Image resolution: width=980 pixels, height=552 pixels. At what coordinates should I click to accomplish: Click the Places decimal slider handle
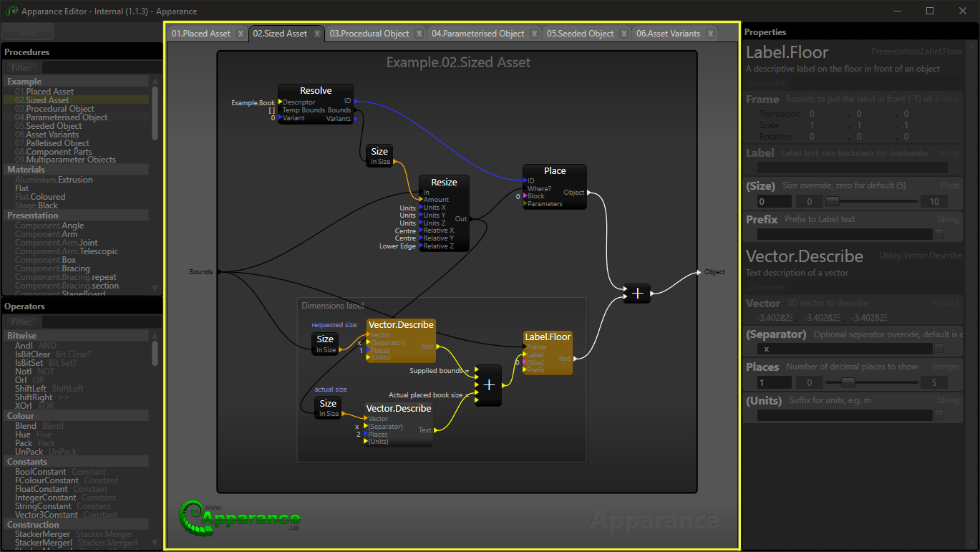848,382
